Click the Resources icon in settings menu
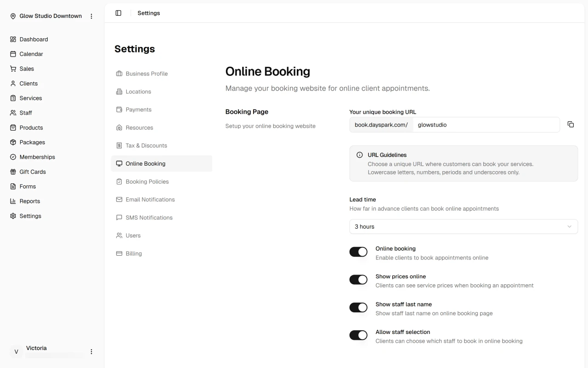This screenshot has width=588, height=368. tap(119, 128)
